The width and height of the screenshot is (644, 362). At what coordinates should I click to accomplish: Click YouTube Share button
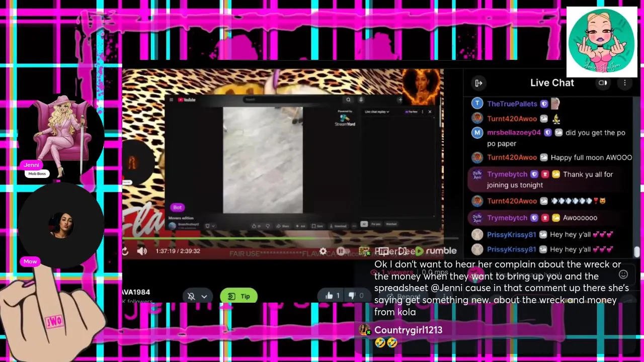click(x=283, y=226)
